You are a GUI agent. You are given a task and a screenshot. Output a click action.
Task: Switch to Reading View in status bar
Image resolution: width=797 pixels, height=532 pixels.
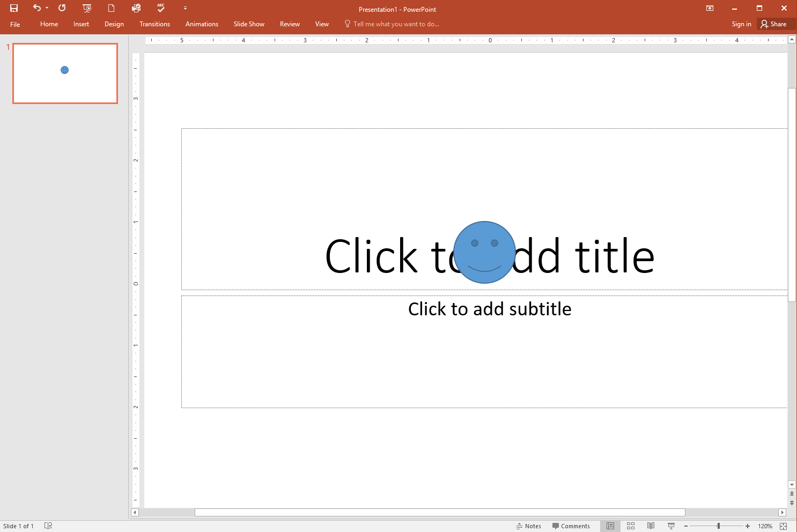(x=651, y=526)
